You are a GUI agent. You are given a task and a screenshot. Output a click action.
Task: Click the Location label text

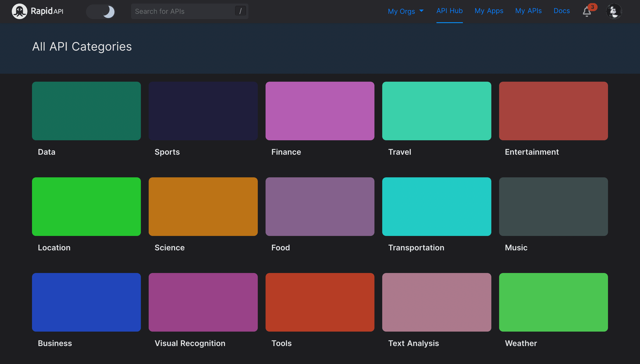(x=54, y=248)
